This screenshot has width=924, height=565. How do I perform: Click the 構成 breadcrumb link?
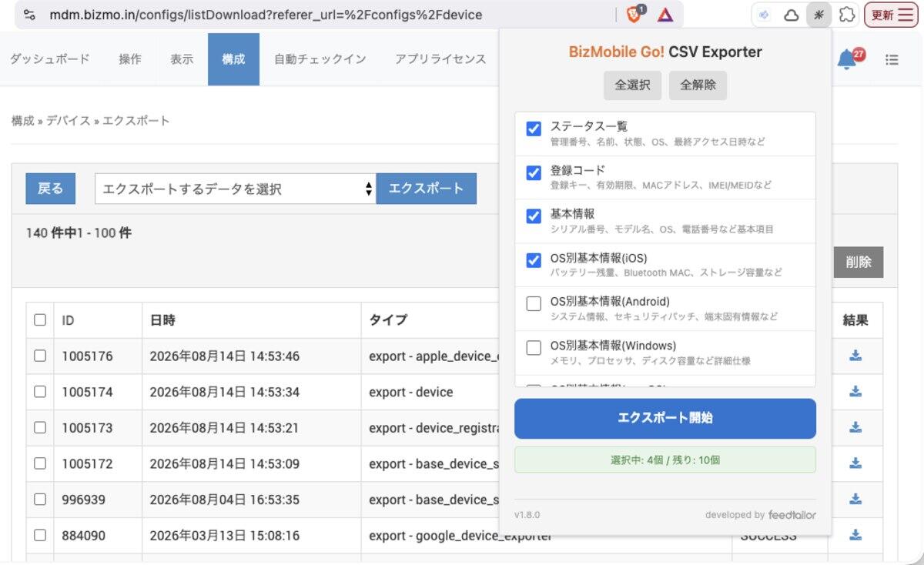tap(22, 121)
